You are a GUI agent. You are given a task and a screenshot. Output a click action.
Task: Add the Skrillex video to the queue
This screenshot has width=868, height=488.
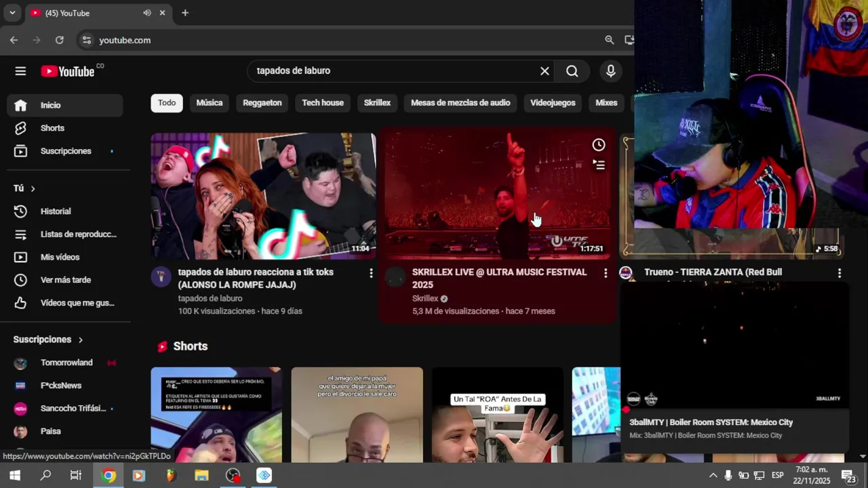[x=599, y=165]
